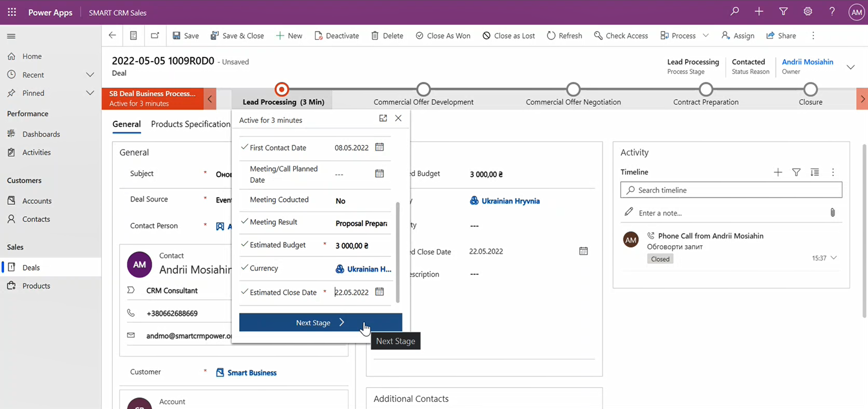The image size is (868, 409).
Task: Switch to Products Specification tab
Action: 190,124
